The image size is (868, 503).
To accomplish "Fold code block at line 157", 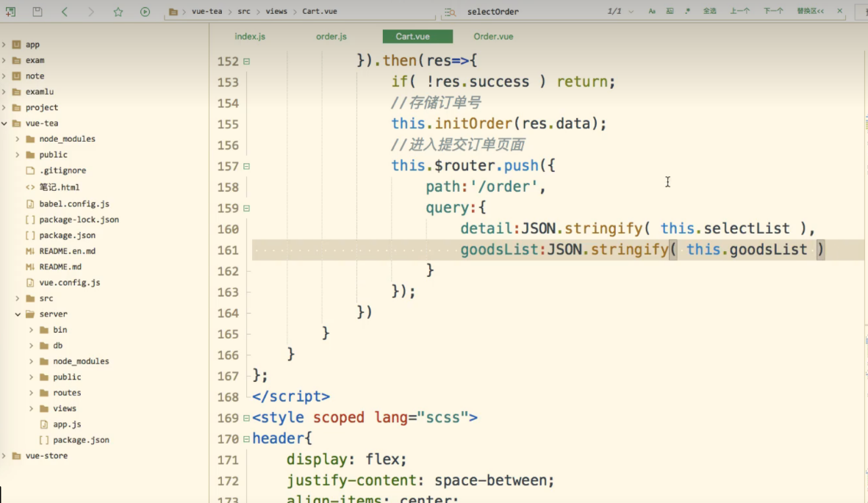I will pos(246,166).
